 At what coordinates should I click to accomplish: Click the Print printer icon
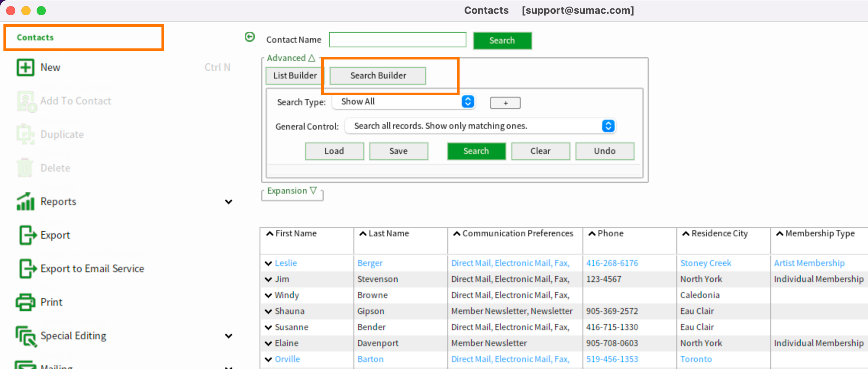click(25, 302)
